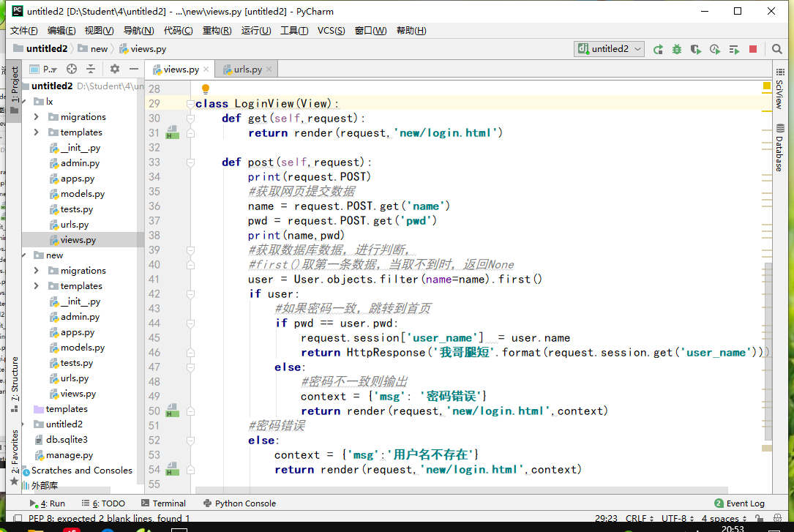Viewport: 794px width, 532px height.
Task: Open the untitled2 run configuration dropdown
Action: pyautogui.click(x=610, y=49)
